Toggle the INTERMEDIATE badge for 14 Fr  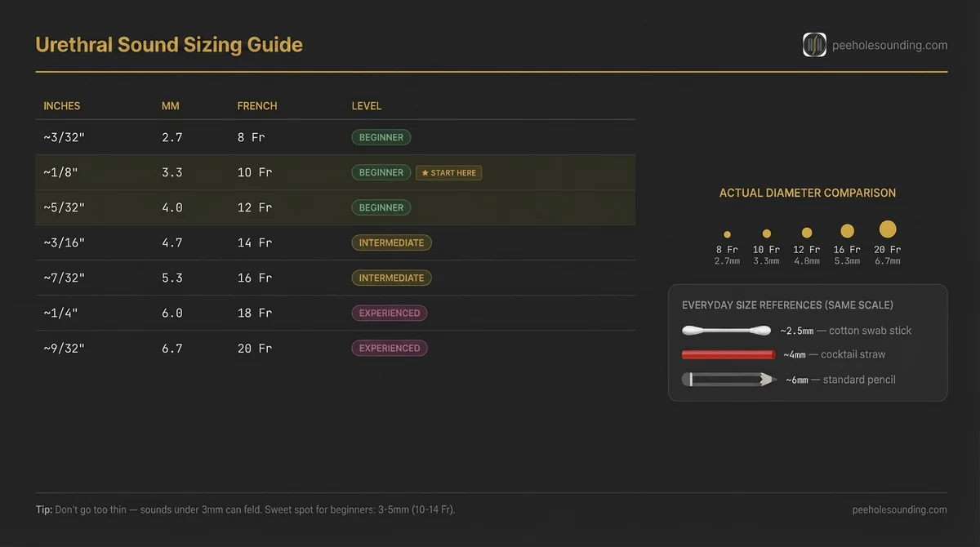click(392, 242)
